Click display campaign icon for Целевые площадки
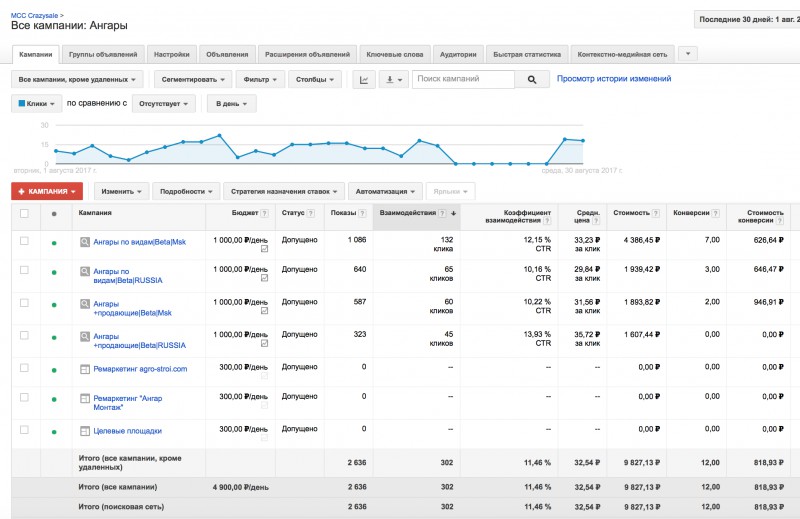Screen dimensions: 800x519 85,431
